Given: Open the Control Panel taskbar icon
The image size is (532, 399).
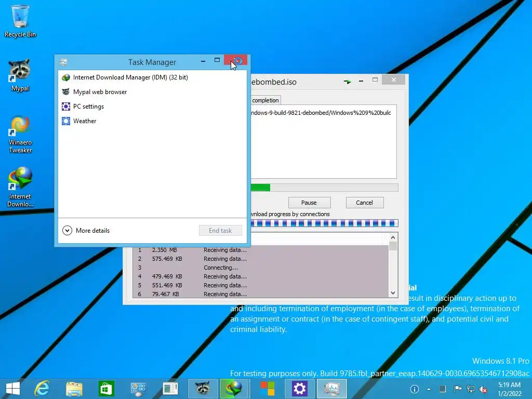Looking at the screenshot, I should pyautogui.click(x=138, y=389).
